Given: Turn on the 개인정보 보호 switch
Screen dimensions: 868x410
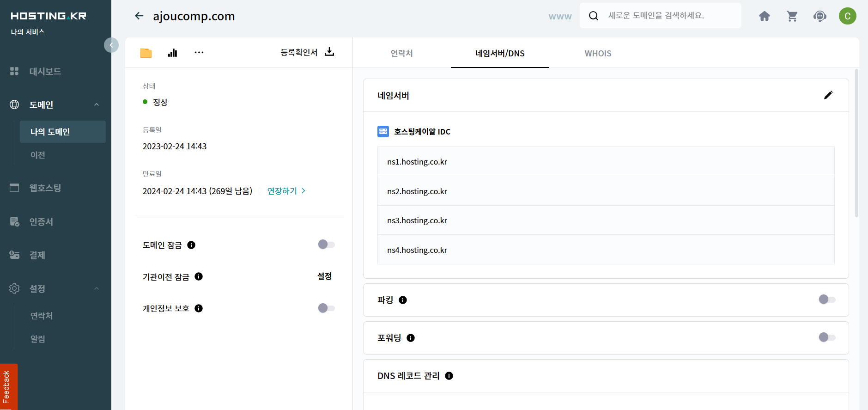Looking at the screenshot, I should click(x=326, y=308).
